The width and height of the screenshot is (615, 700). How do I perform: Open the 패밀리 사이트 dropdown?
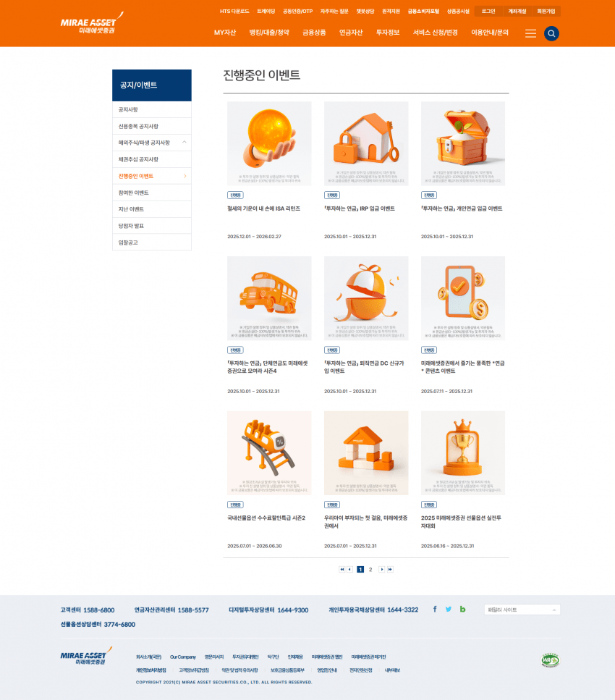pos(522,610)
